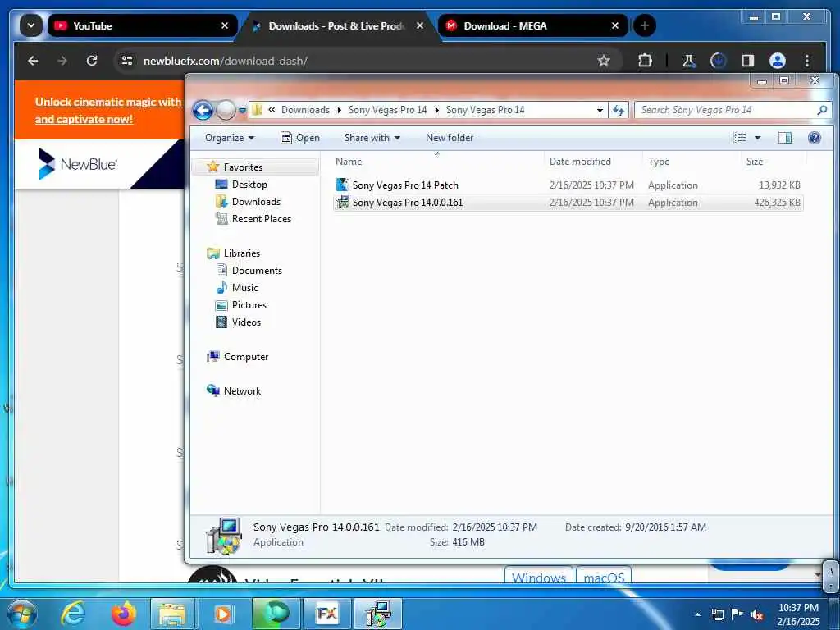Click the Explorer back arrow button
This screenshot has width=840, height=630.
(x=203, y=111)
